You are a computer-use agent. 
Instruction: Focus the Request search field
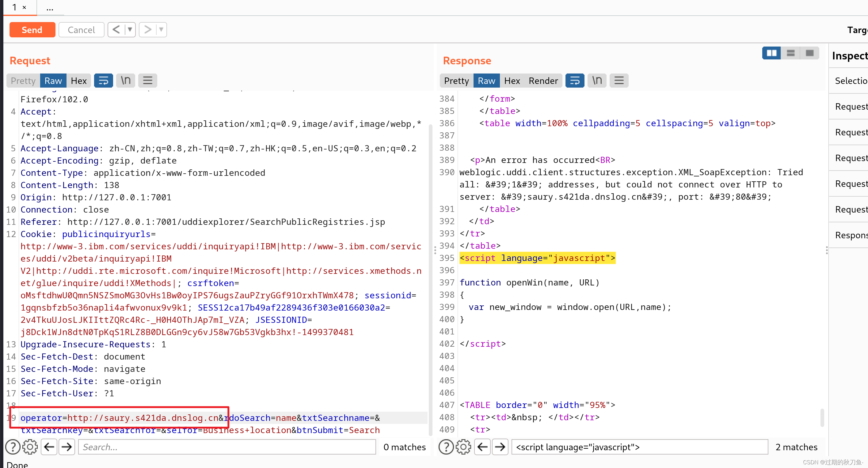click(227, 447)
